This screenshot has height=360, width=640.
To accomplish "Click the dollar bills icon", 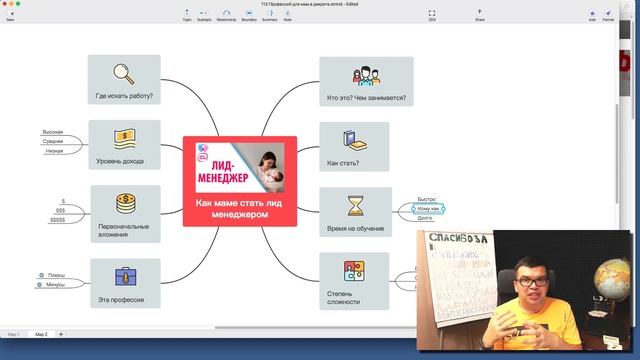I will coord(124,139).
